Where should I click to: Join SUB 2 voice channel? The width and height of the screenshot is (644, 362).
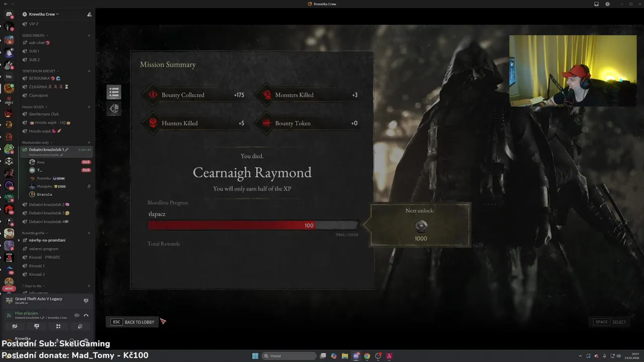(x=56, y=60)
